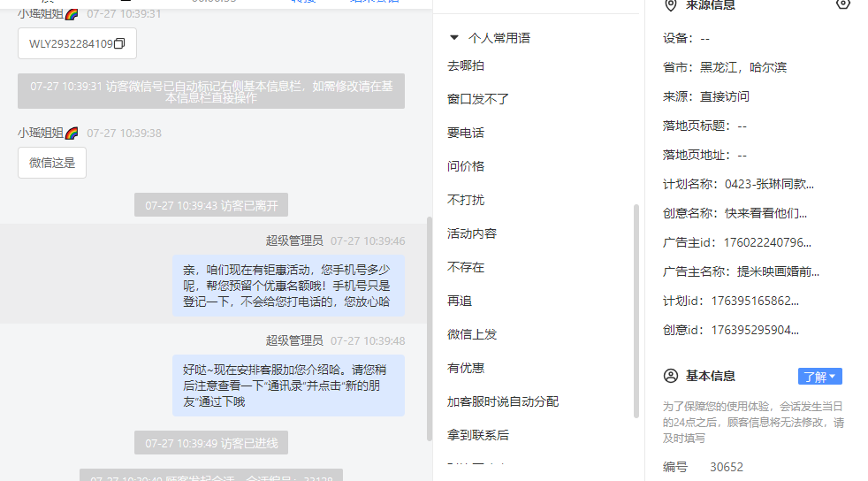Click the chat message 微信这是
868x481 pixels.
coord(52,163)
